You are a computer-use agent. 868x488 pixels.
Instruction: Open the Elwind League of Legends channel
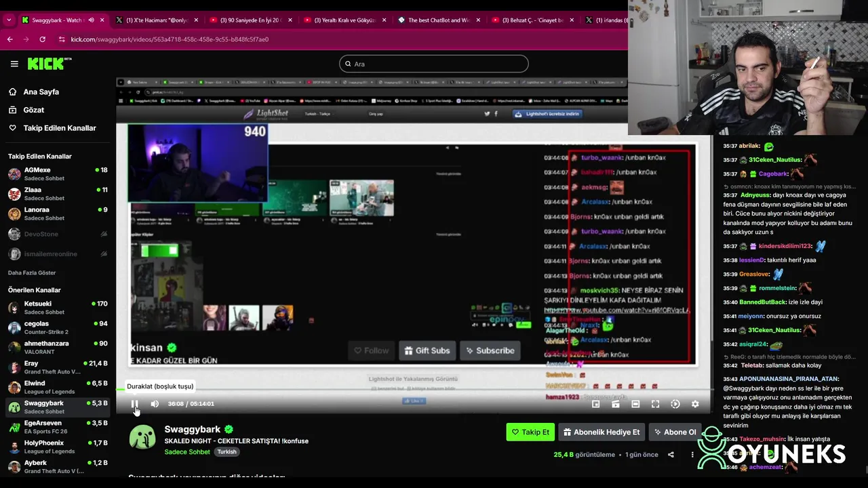[x=58, y=387]
